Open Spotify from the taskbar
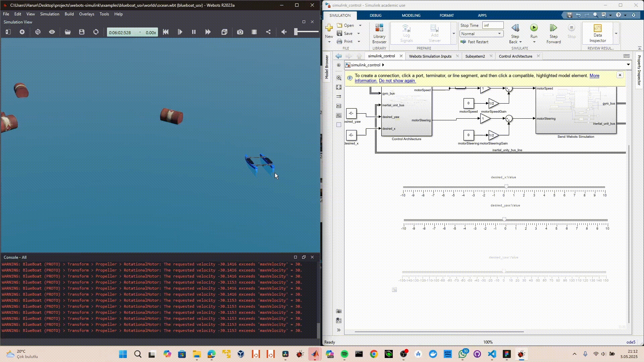 coord(344,354)
